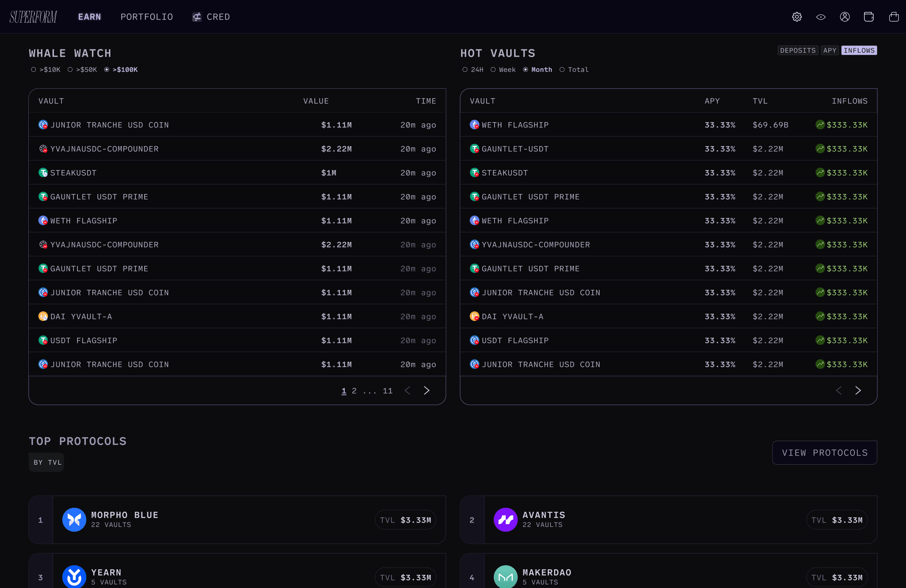906x588 pixels.
Task: Go to next Whale Watch page arrow
Action: coord(427,390)
